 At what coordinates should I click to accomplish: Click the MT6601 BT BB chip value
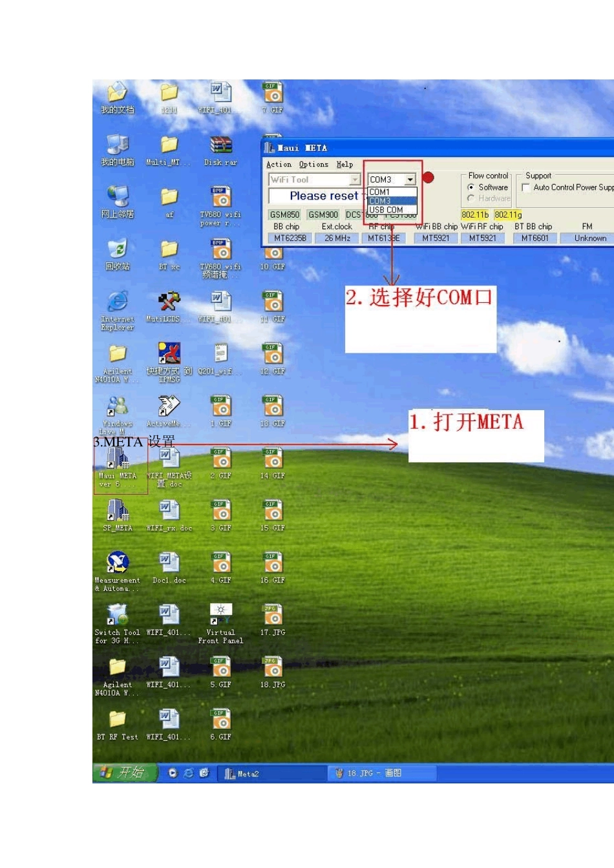point(535,238)
